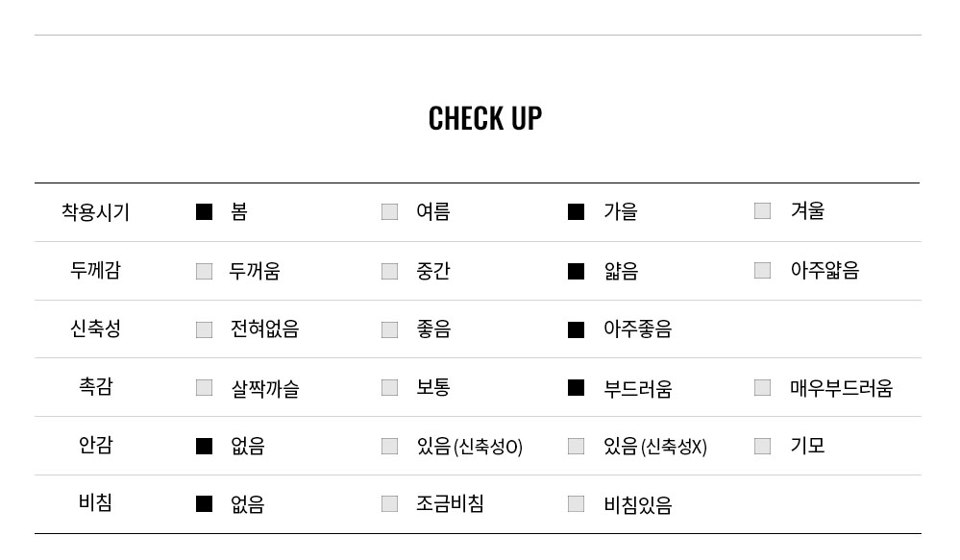Click the 착용시기 row label
The image size is (960, 560).
click(95, 211)
